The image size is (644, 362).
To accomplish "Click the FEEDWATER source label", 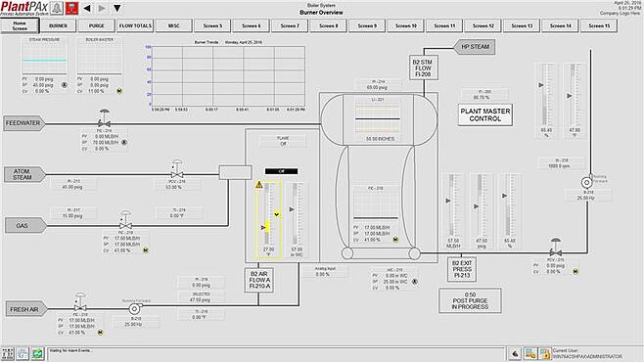I will point(24,123).
